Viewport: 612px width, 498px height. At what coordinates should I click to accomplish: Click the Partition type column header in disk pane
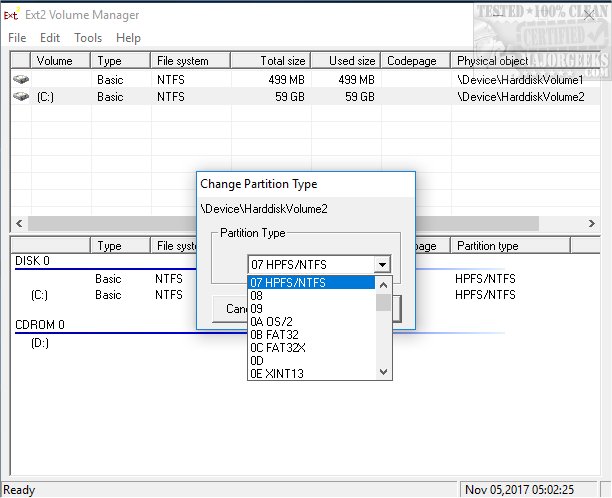click(511, 245)
